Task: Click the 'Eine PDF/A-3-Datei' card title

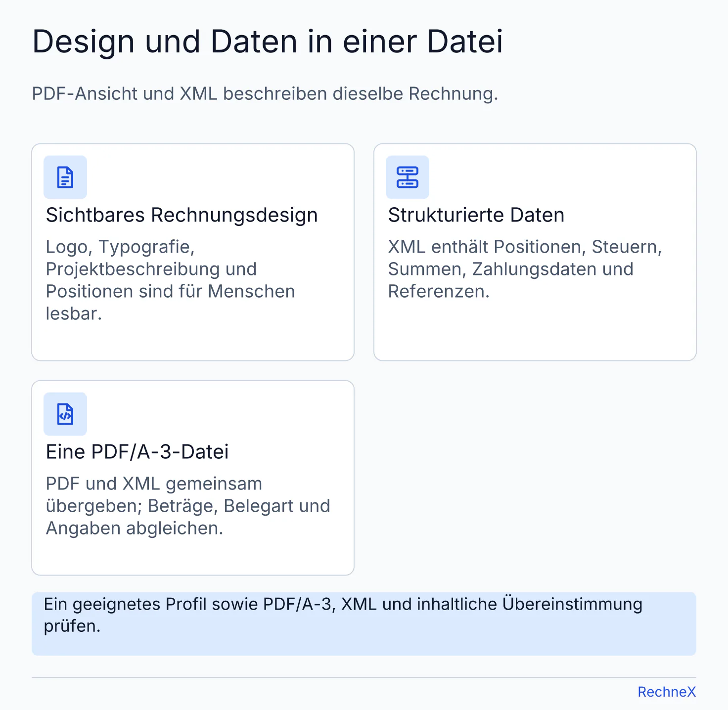Action: click(x=137, y=452)
